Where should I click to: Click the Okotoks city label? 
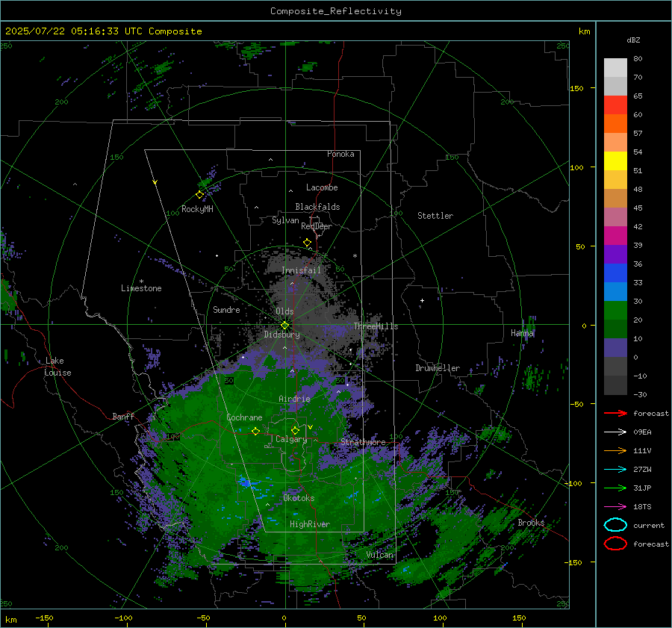coord(299,498)
